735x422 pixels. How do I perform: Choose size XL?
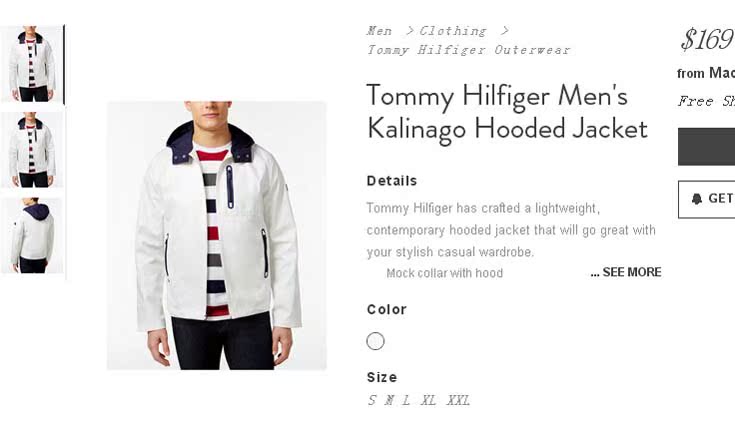[429, 400]
